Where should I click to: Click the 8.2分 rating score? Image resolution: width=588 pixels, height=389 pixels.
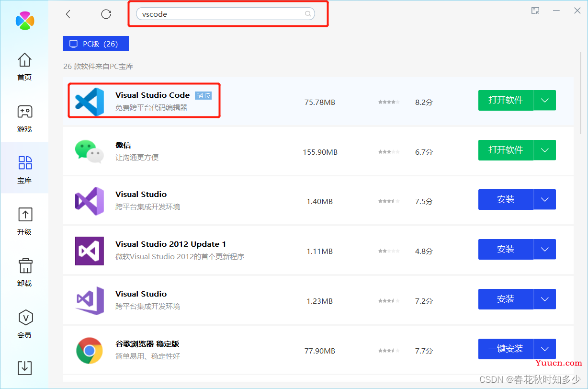424,102
